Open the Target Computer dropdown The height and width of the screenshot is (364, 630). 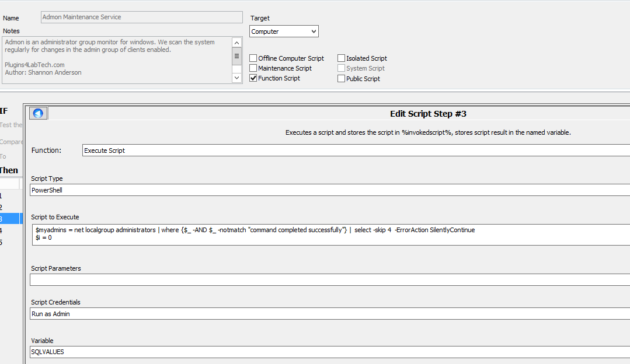point(284,32)
